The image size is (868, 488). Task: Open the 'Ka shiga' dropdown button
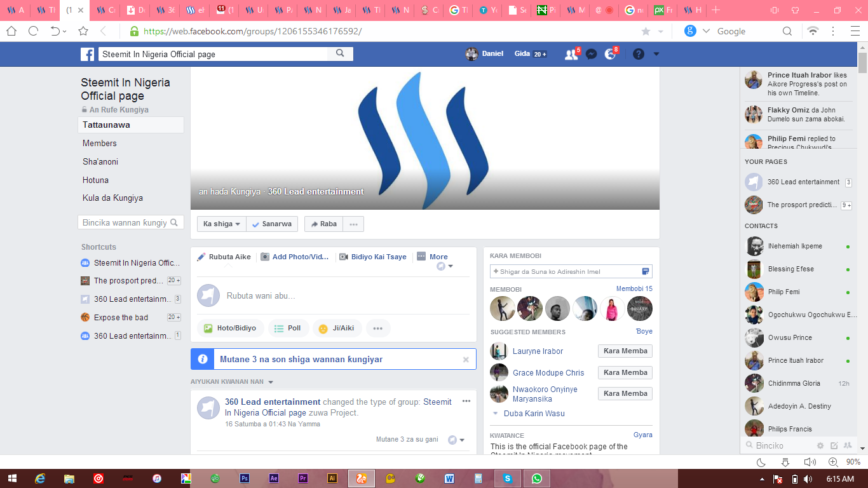click(x=221, y=224)
